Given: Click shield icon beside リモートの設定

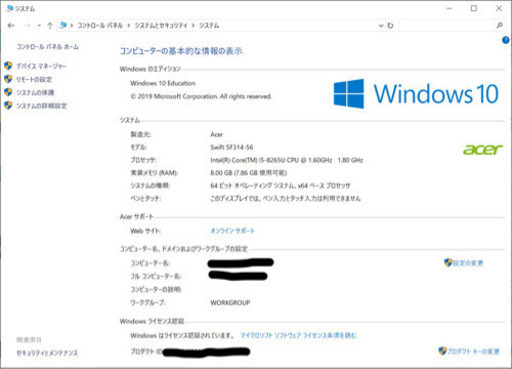Looking at the screenshot, I should click(8, 79).
